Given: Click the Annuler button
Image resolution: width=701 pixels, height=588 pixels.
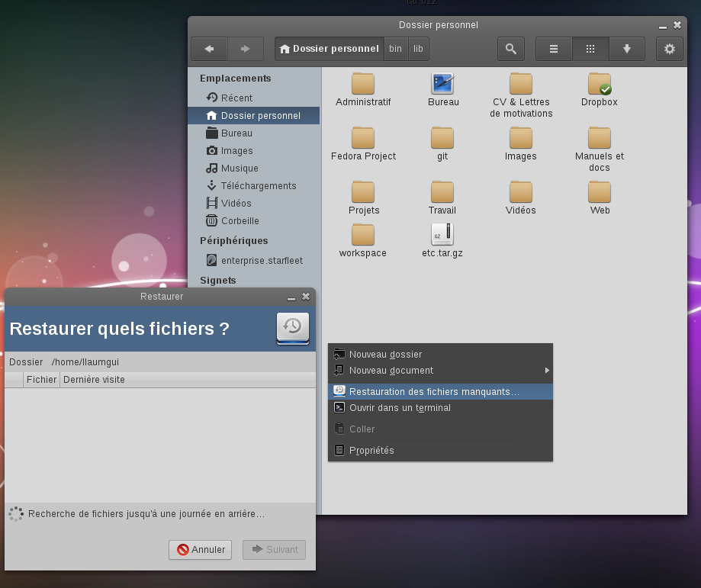Looking at the screenshot, I should [200, 550].
